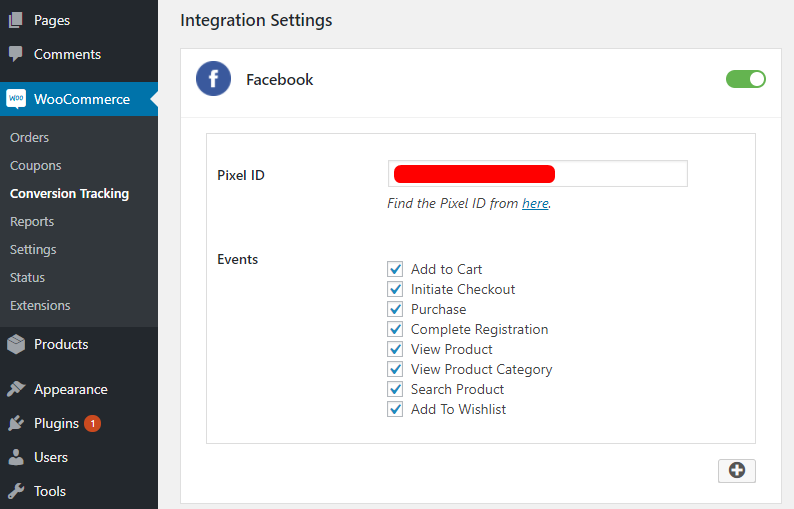794x509 pixels.
Task: Click the WooCommerce logo icon
Action: coord(16,99)
